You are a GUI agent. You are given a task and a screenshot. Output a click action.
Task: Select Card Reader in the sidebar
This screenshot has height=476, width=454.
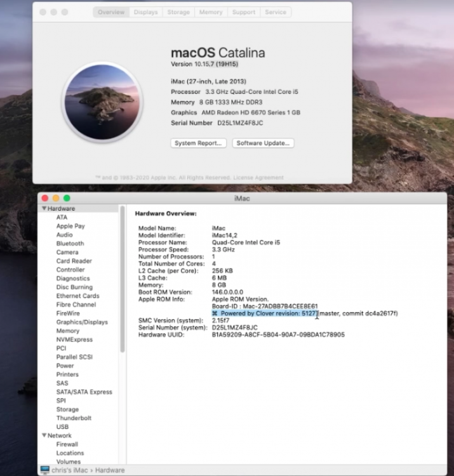coord(74,261)
